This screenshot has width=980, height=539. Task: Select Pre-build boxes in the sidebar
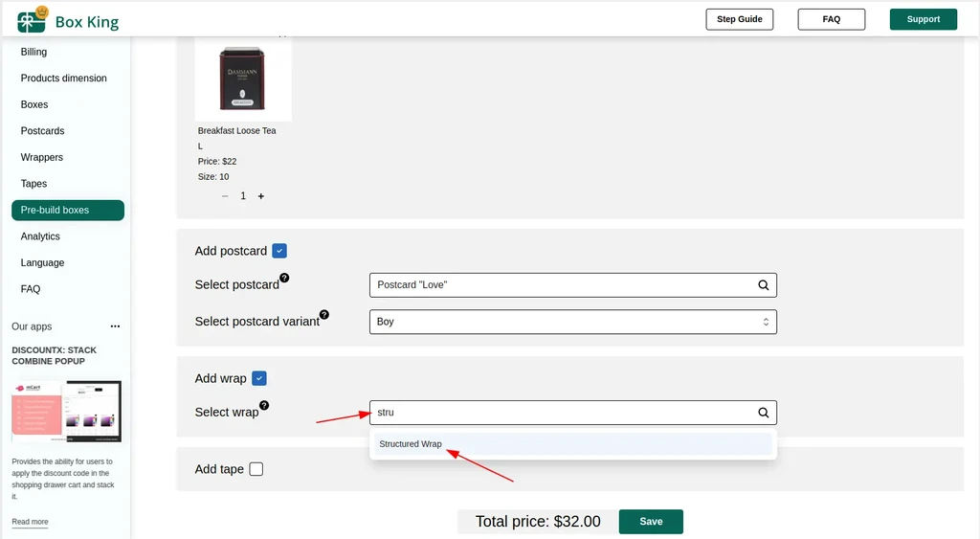coord(68,210)
